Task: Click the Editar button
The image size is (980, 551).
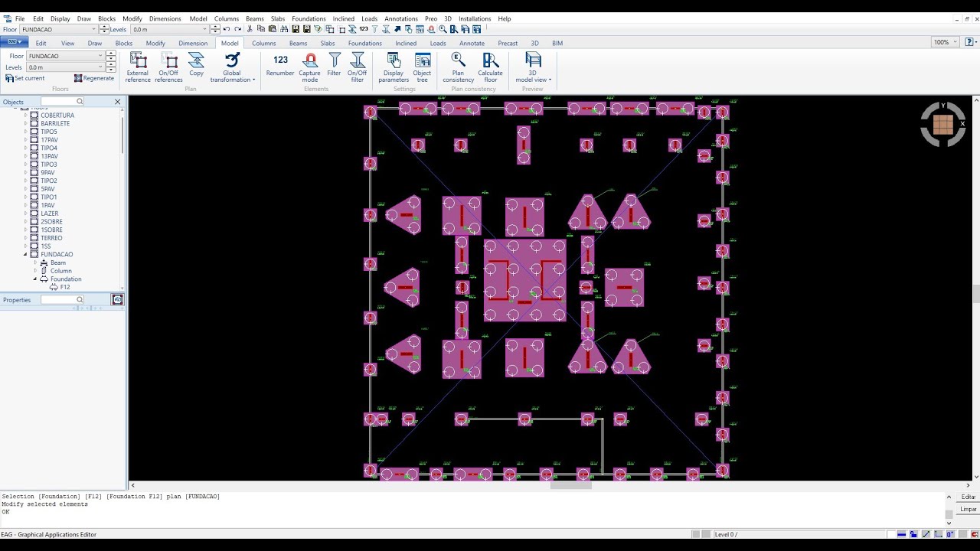Action: coord(969,497)
